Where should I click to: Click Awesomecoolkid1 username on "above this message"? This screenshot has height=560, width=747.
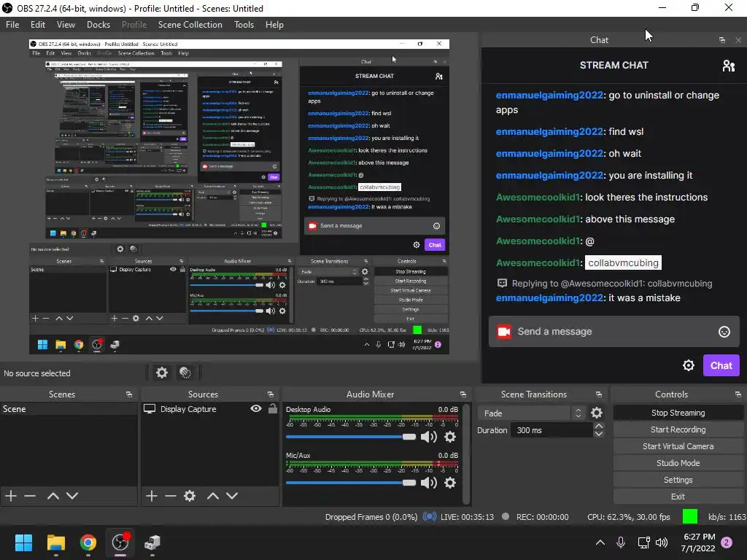click(x=538, y=219)
